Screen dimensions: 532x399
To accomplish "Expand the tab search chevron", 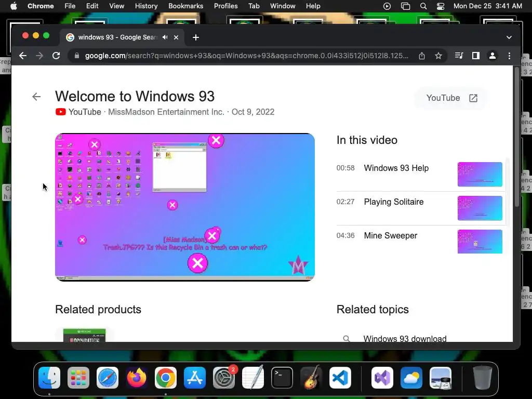I will tap(509, 37).
